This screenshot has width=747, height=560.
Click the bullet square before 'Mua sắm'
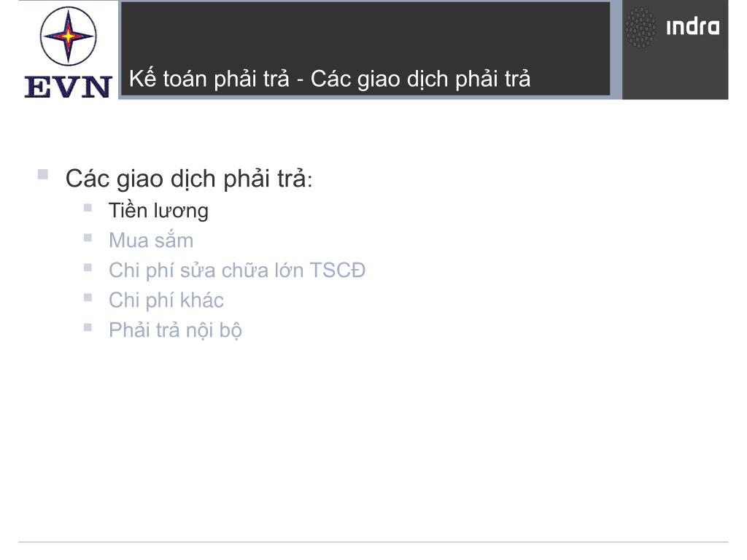point(88,238)
